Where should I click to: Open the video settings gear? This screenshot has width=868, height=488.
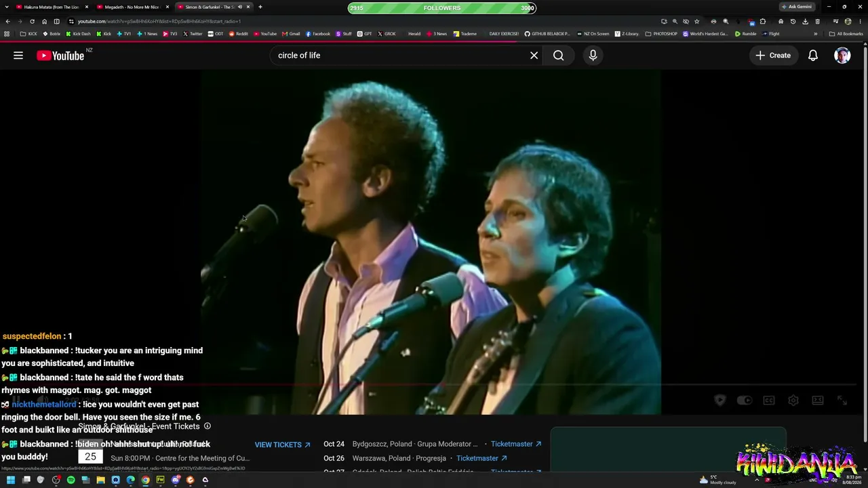click(793, 401)
